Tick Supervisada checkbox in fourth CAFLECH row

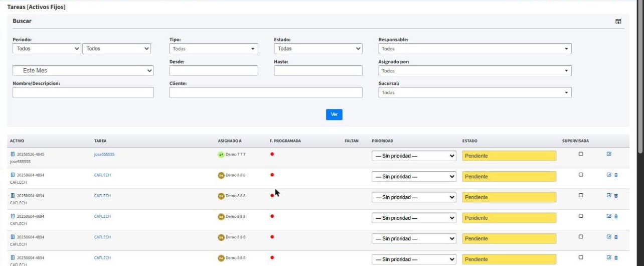tap(581, 236)
